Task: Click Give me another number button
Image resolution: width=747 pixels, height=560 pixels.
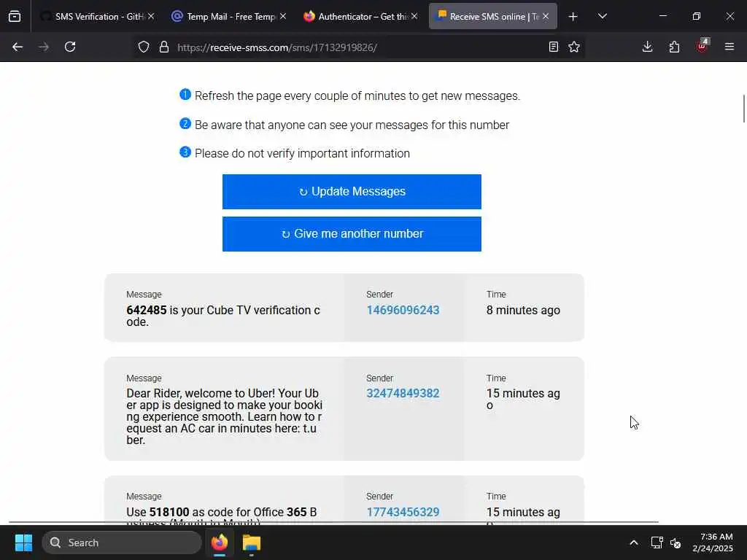Action: pos(352,234)
